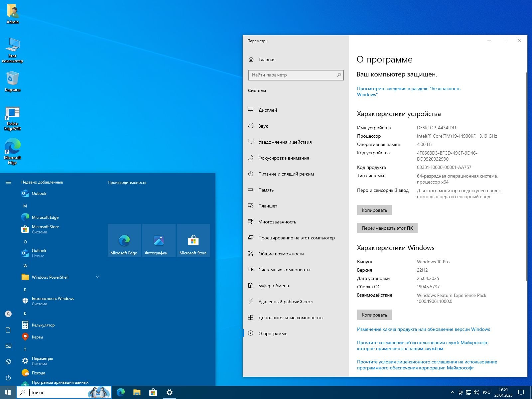Open Windows Security details link
Image resolution: width=532 pixels, height=399 pixels.
409,91
